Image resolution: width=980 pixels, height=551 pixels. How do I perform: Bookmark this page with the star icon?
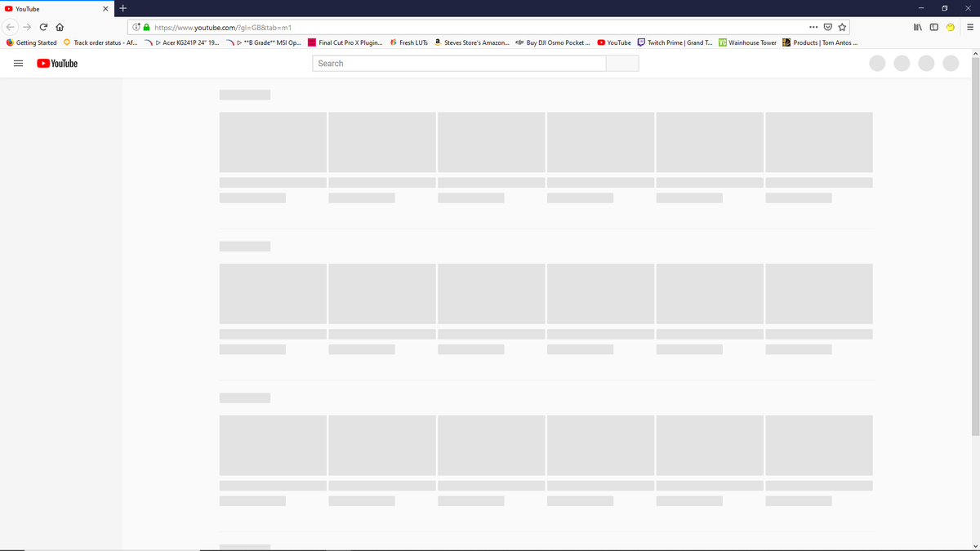(842, 27)
